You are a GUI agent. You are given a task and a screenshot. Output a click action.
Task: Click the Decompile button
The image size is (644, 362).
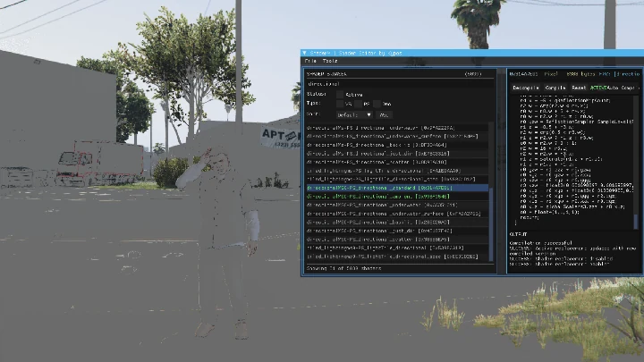pyautogui.click(x=525, y=88)
